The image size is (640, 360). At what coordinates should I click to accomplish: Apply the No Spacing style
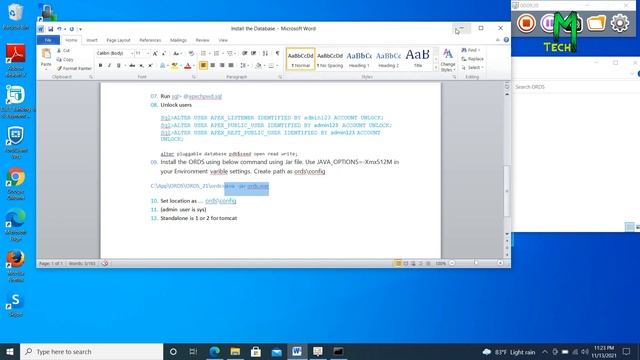pos(330,59)
